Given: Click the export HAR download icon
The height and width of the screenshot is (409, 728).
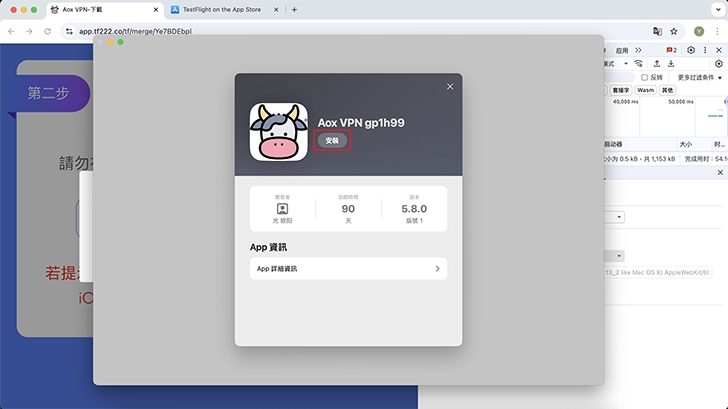Looking at the screenshot, I should [672, 63].
